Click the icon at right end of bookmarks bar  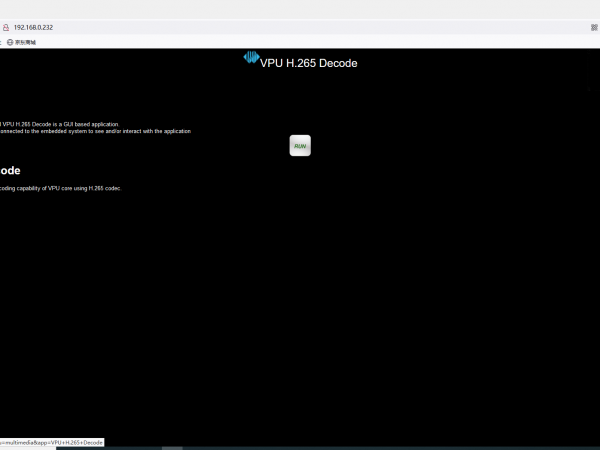[x=593, y=42]
